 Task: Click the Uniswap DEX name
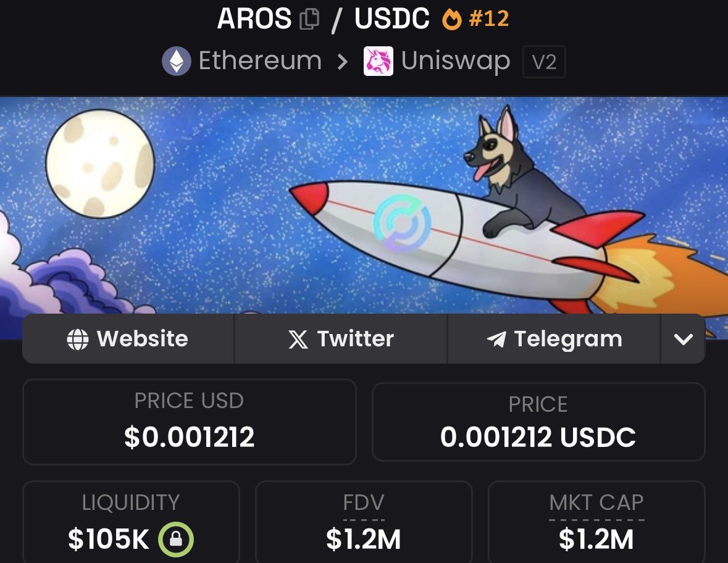(x=456, y=61)
